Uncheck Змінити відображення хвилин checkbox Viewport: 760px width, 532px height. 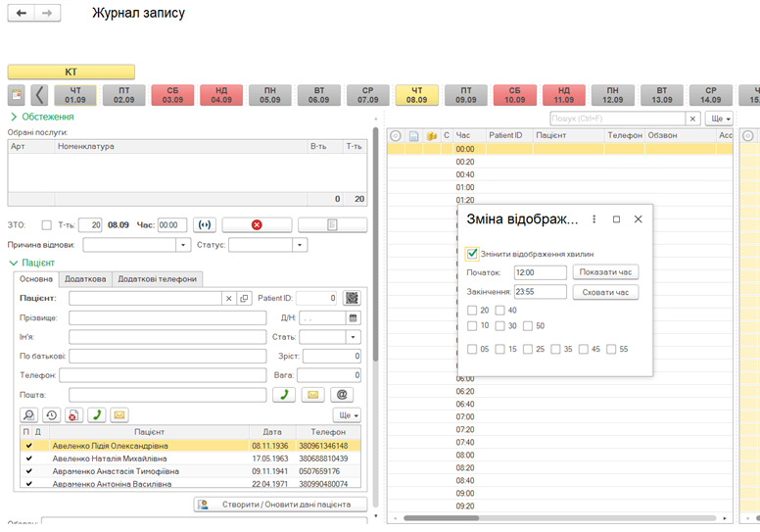pyautogui.click(x=473, y=254)
